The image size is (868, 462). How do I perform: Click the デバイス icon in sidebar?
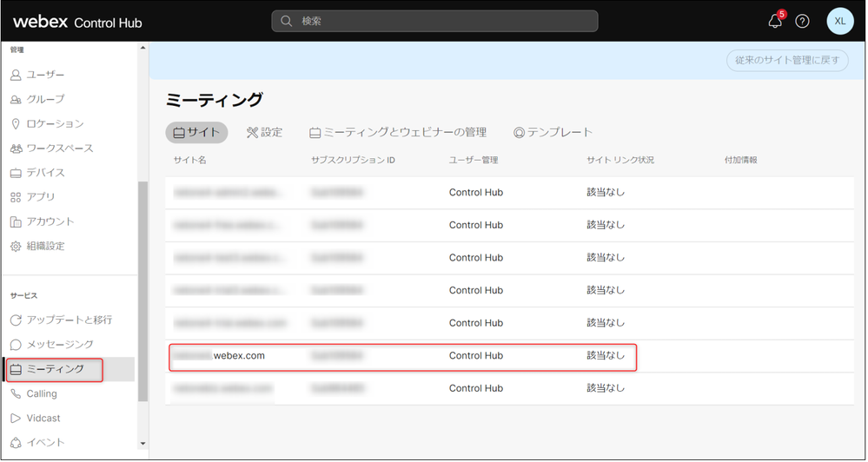point(16,173)
